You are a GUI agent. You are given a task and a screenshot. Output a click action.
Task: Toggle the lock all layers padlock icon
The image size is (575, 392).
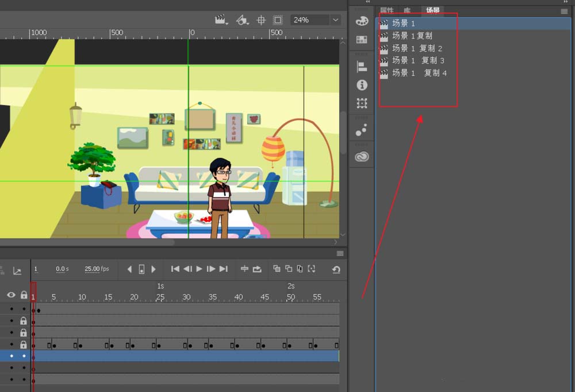click(x=24, y=295)
